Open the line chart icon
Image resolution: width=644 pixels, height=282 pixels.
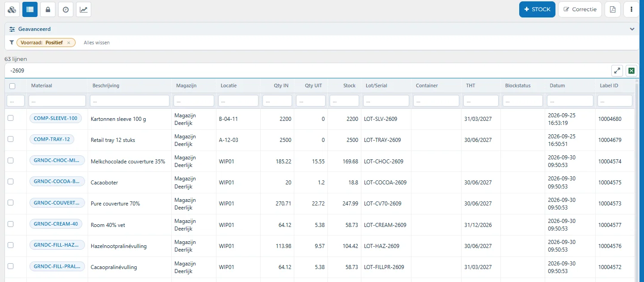tap(84, 9)
